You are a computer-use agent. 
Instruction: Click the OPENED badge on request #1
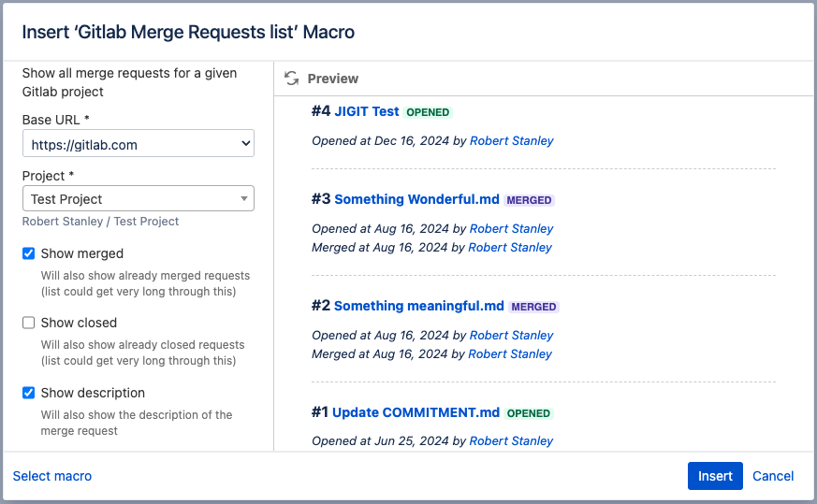click(x=529, y=413)
